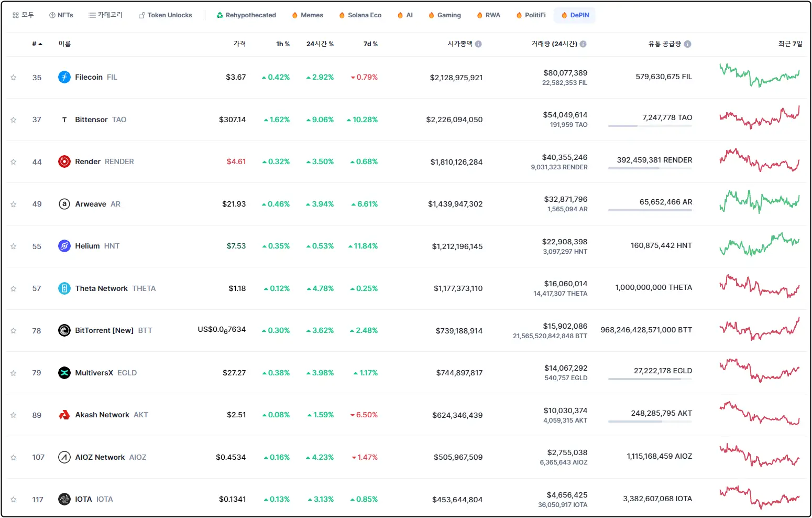The image size is (812, 518).
Task: Click the circulating supply info icon
Action: [688, 44]
